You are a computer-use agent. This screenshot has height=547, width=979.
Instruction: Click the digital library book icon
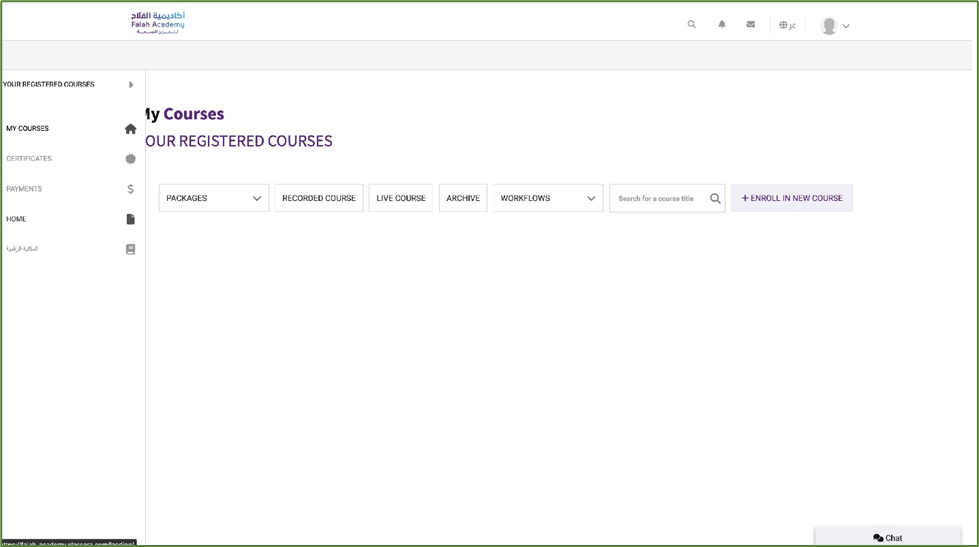point(130,249)
